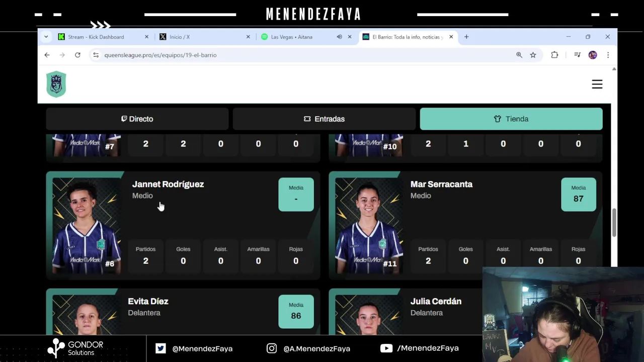Open a new browser tab
Image resolution: width=644 pixels, height=362 pixels.
pyautogui.click(x=466, y=37)
